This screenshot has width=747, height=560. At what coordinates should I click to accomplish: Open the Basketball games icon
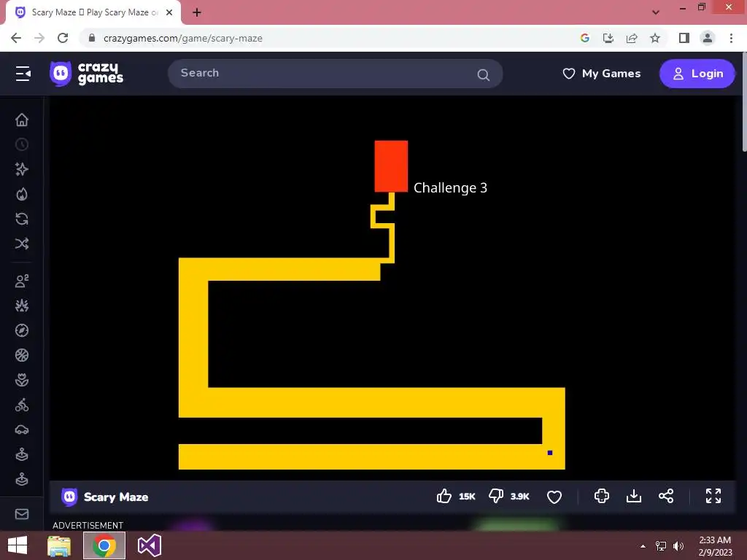pos(22,355)
